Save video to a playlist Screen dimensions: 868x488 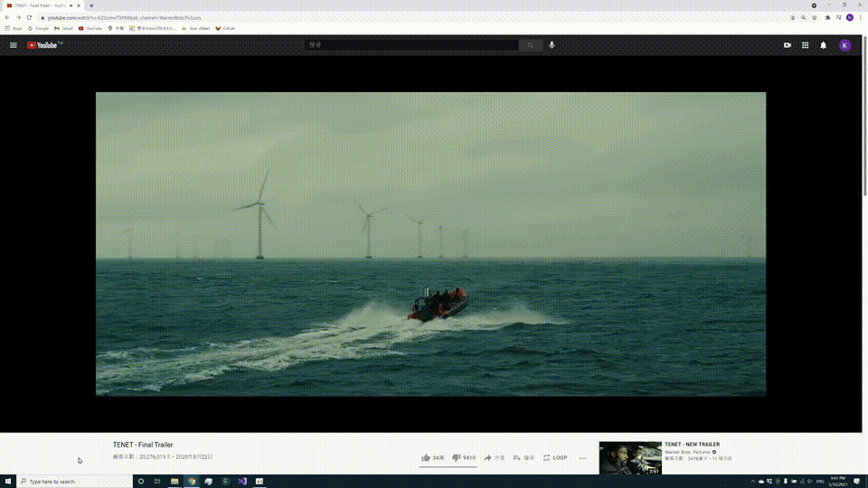click(x=524, y=457)
